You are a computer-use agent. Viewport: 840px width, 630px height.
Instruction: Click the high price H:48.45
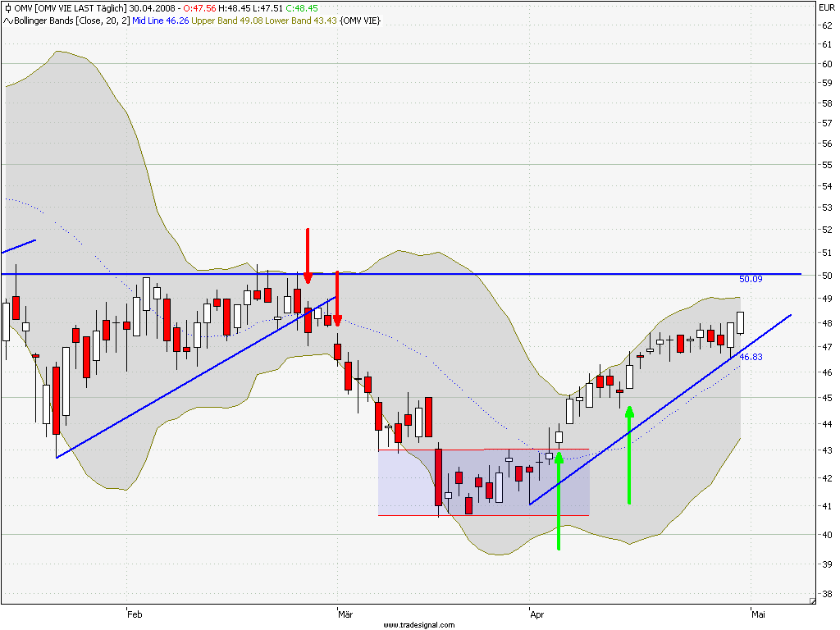click(234, 8)
